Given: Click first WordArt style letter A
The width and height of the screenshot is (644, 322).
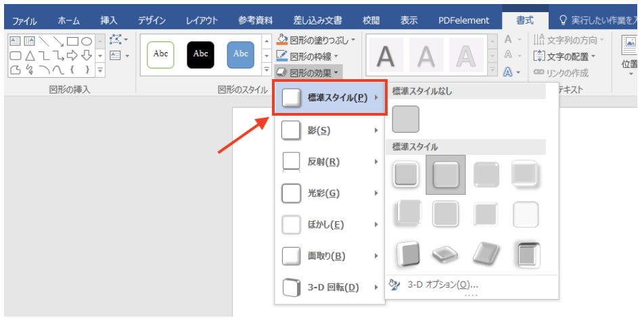Looking at the screenshot, I should tap(386, 56).
